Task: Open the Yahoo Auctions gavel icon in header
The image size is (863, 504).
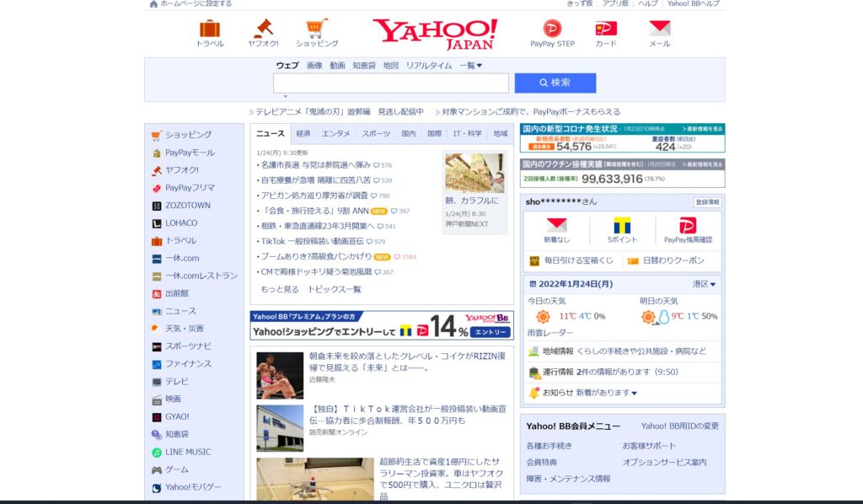Action: coord(263,28)
